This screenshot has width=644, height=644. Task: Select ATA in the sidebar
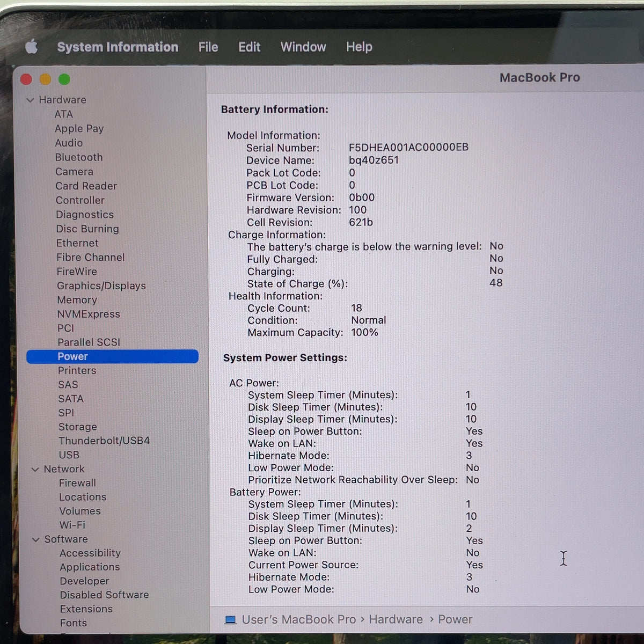[63, 114]
